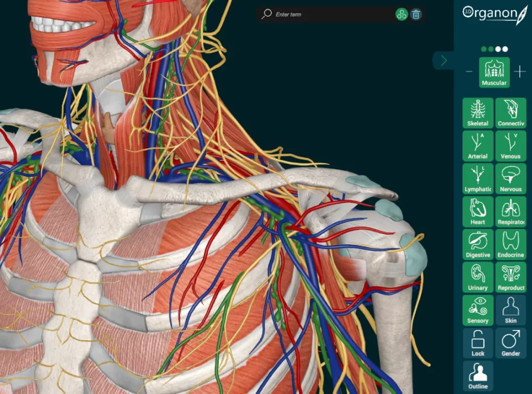The height and width of the screenshot is (394, 532).
Task: Toggle the Endocrine system visibility
Action: point(510,244)
